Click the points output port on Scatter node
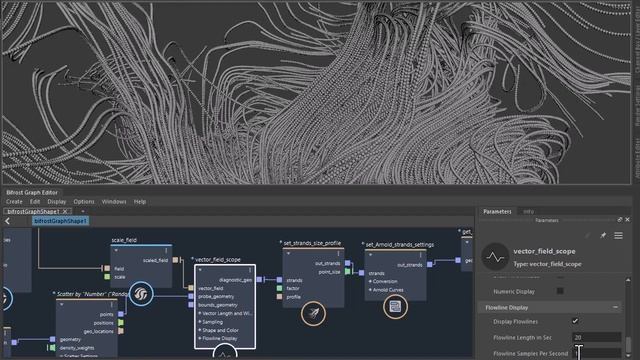This screenshot has width=640, height=360. point(121,314)
